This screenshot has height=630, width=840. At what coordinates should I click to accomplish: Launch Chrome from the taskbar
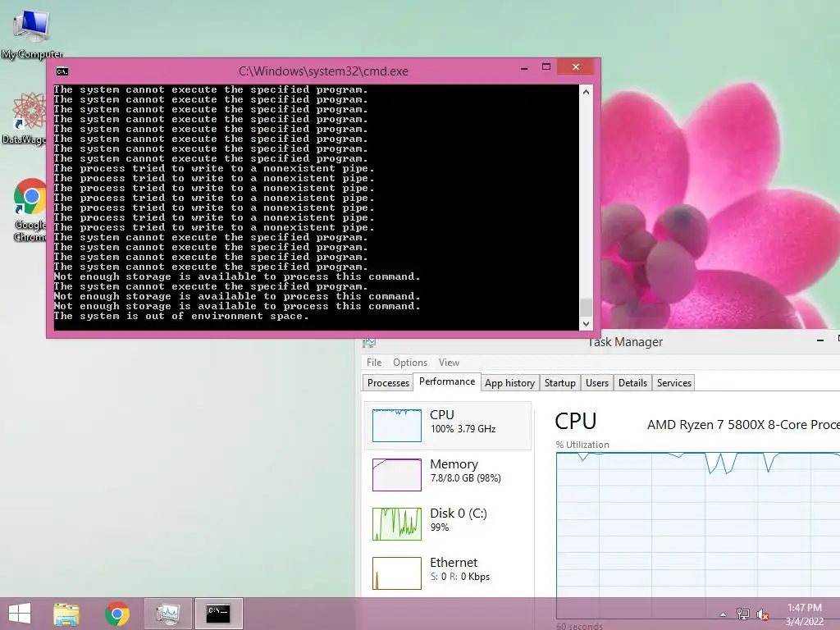[116, 614]
